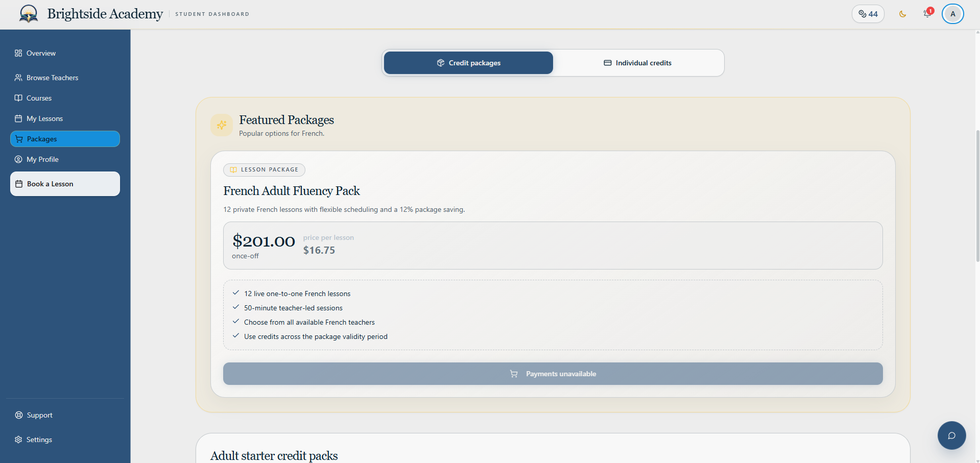
Task: Open Courses in the sidebar
Action: coord(65,98)
